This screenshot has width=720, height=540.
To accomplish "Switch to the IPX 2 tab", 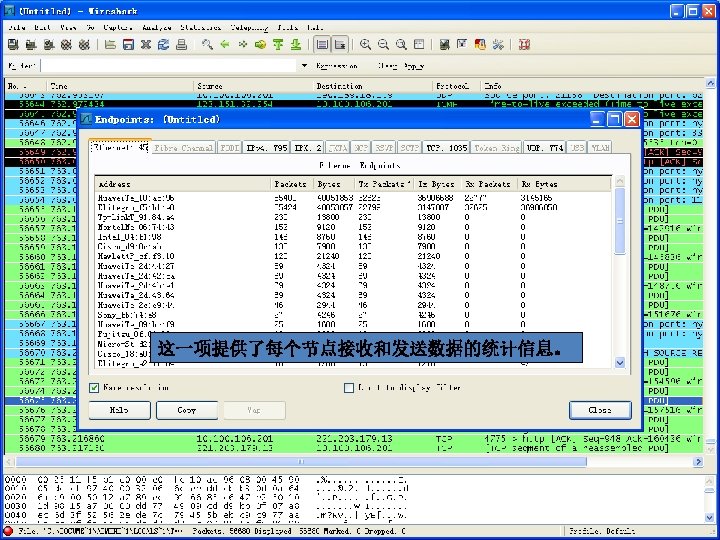I will point(308,148).
